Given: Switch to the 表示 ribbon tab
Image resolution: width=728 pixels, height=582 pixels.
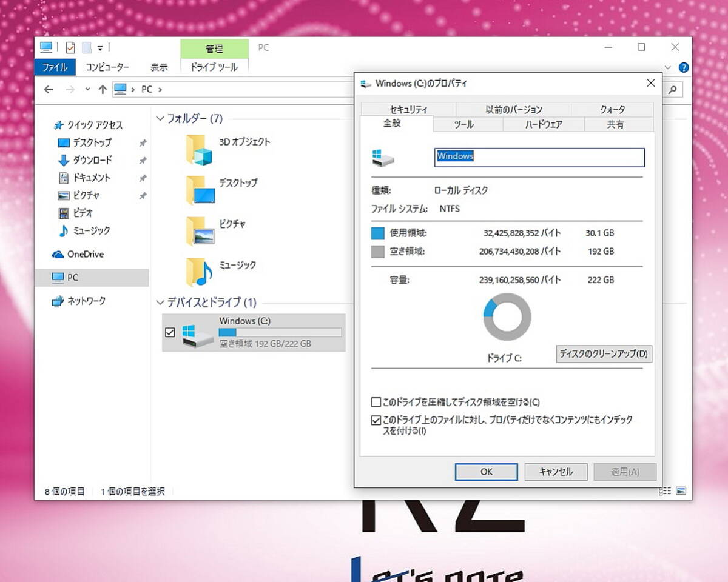Looking at the screenshot, I should 159,67.
